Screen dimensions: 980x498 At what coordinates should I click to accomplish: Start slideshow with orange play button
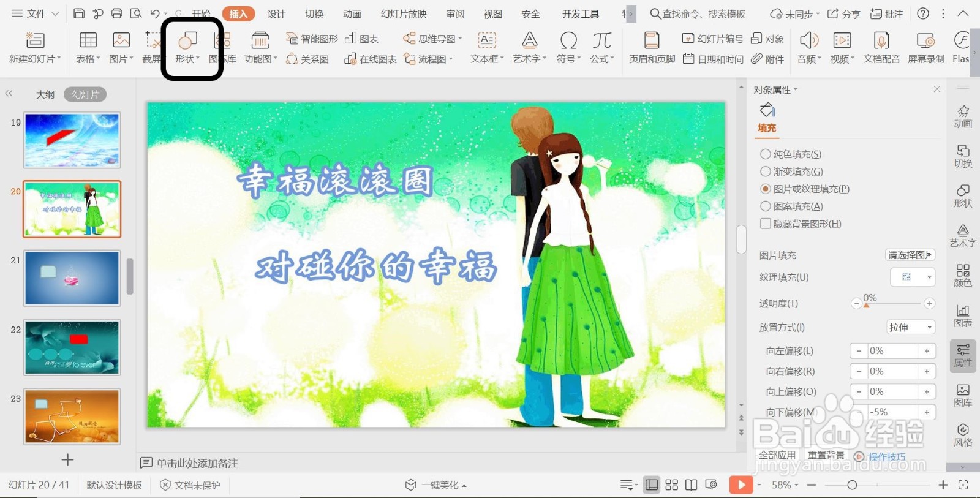[x=741, y=485]
